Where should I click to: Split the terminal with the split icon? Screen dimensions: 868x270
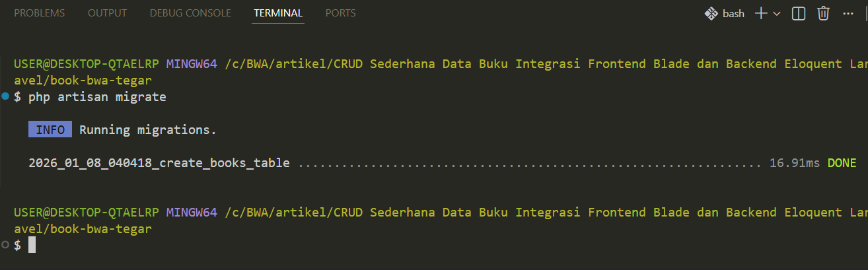pyautogui.click(x=799, y=13)
